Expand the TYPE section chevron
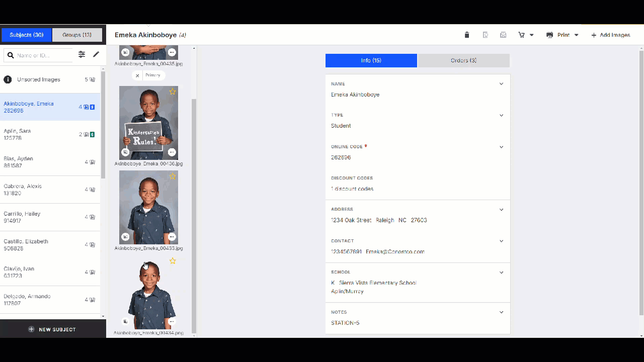 coord(501,115)
